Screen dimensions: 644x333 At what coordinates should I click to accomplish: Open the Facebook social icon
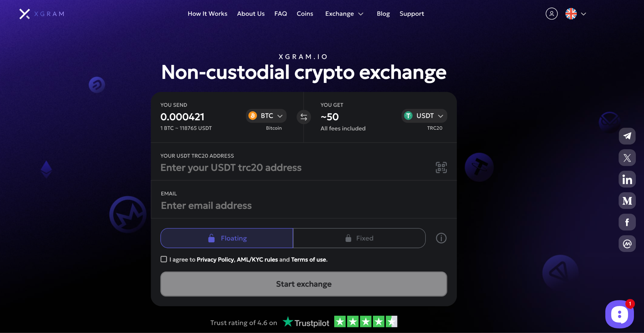[x=627, y=222]
